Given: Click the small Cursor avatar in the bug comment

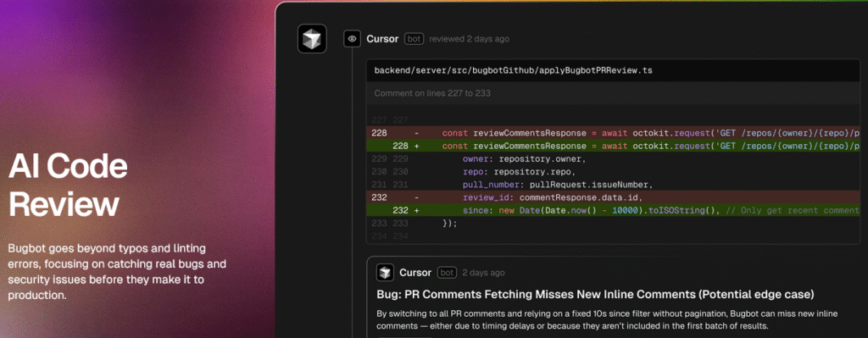Looking at the screenshot, I should coord(386,273).
